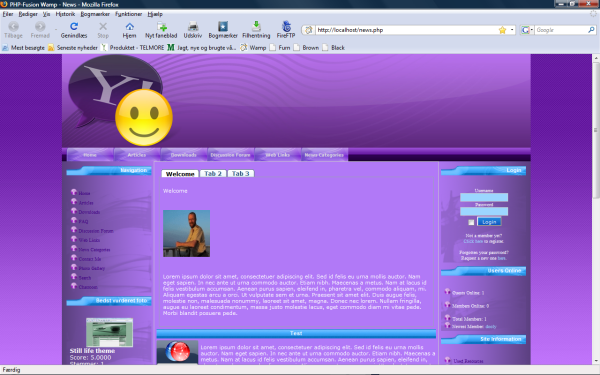Click the vertical page scrollbar thumb
Viewport: 600px width, 375px height.
(x=595, y=130)
